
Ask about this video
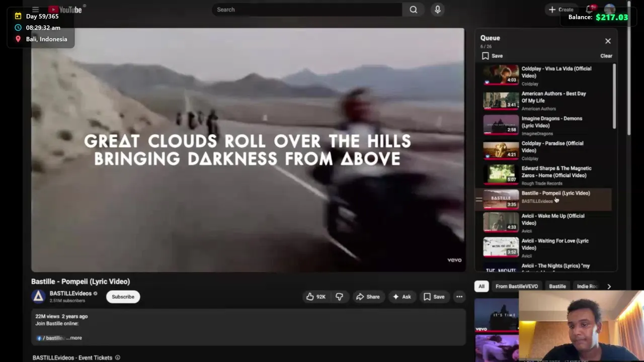coord(401,297)
